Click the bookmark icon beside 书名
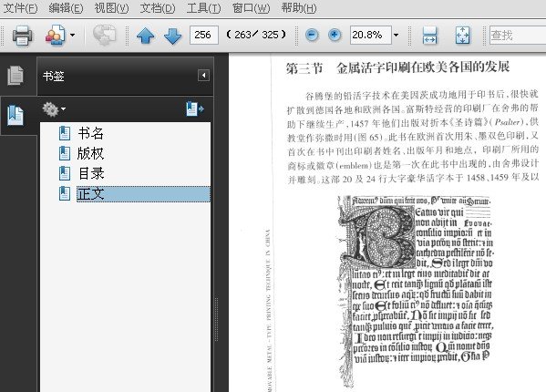The image size is (546, 392). coord(65,133)
